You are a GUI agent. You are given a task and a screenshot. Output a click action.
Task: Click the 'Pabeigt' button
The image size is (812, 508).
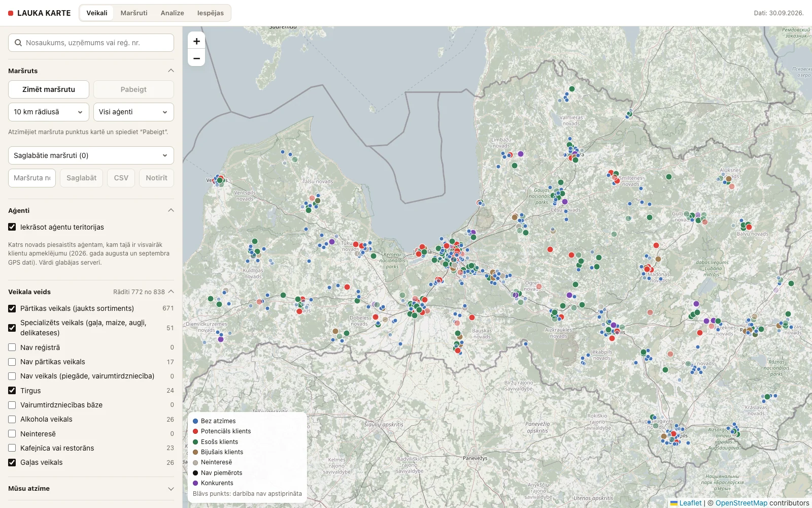pyautogui.click(x=133, y=89)
